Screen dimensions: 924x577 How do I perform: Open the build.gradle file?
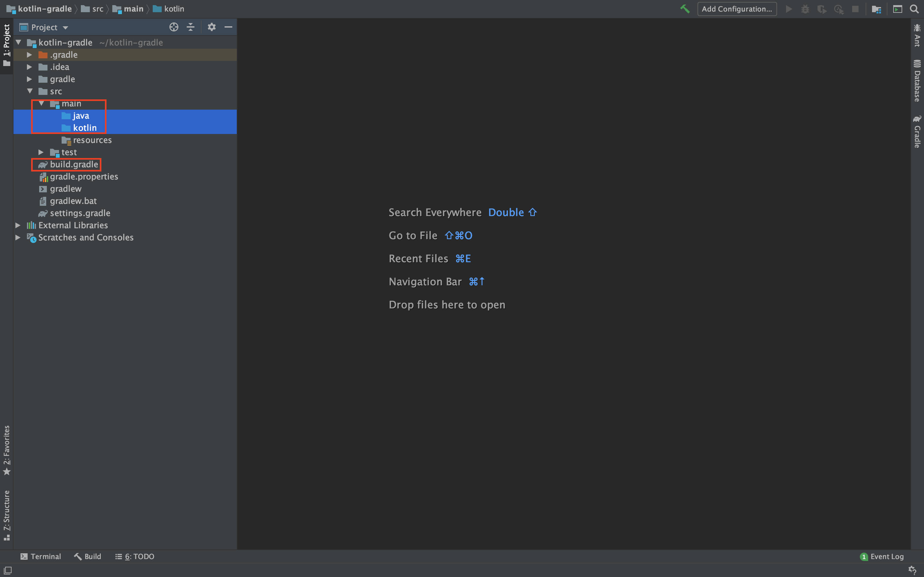tap(74, 164)
